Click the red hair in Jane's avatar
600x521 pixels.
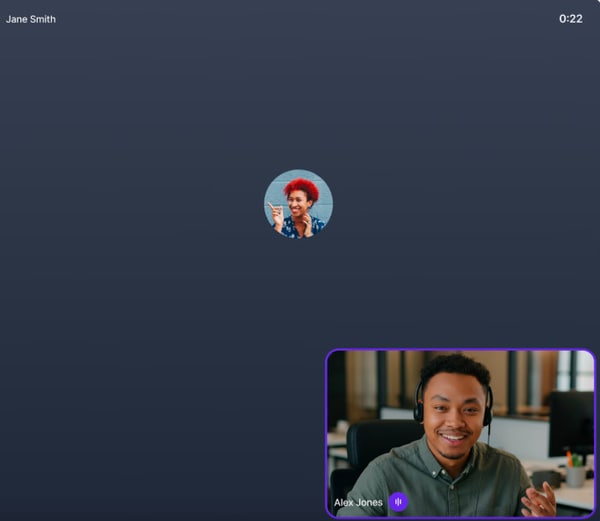pos(301,185)
